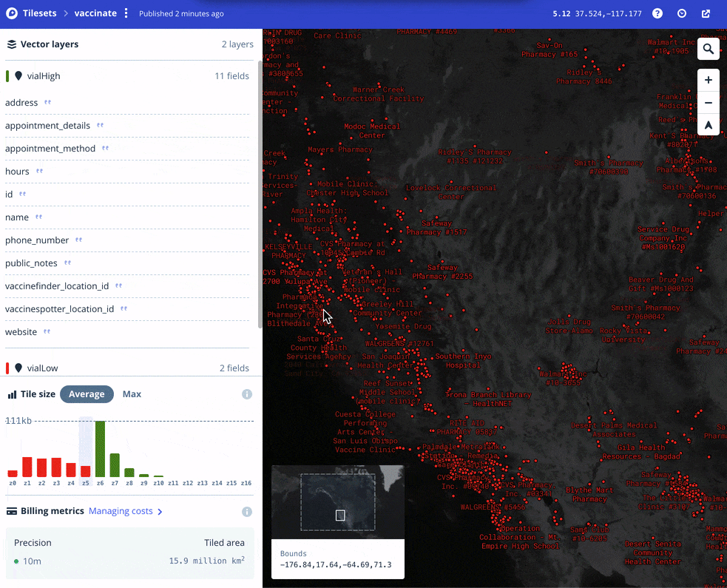The width and height of the screenshot is (727, 588).
Task: Click the Southern Inyo Hospital map label
Action: click(463, 361)
